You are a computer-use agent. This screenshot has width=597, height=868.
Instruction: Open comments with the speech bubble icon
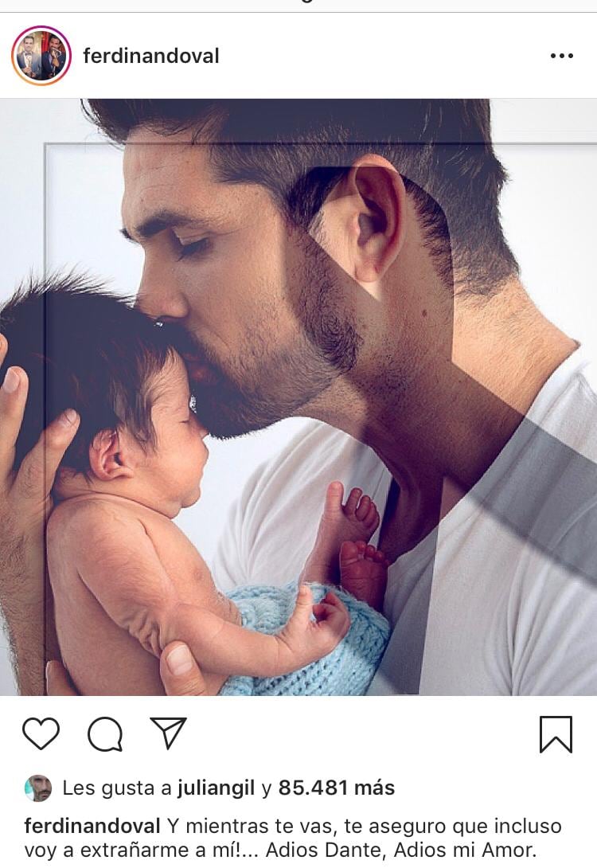(x=105, y=733)
